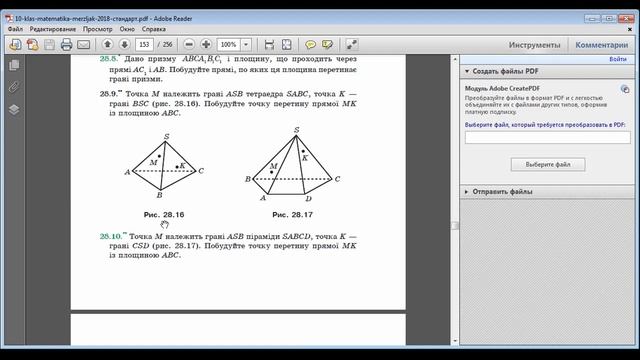Screen dimensions: 640x360
Task: Open the Окно menu
Action: [127, 29]
